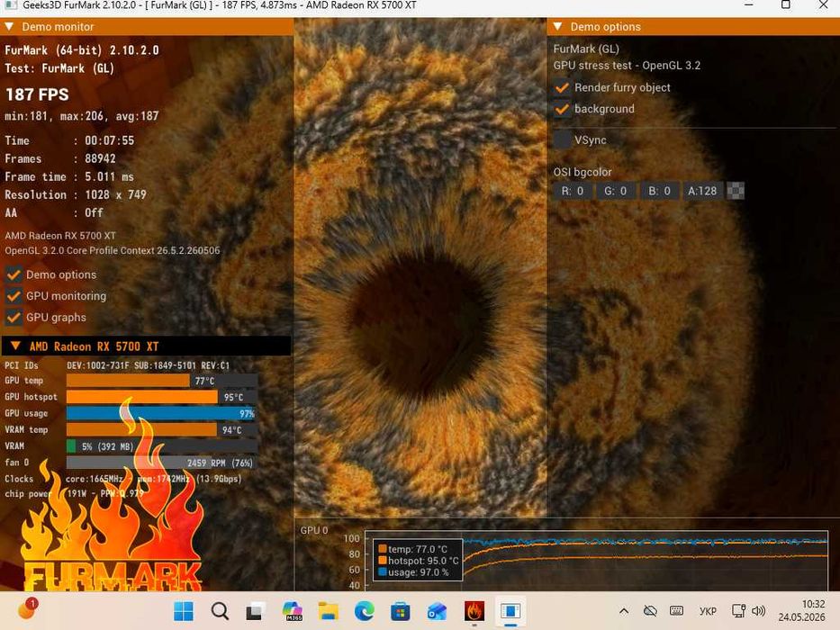The image size is (840, 630).
Task: Click the R: 0 color field
Action: (573, 191)
